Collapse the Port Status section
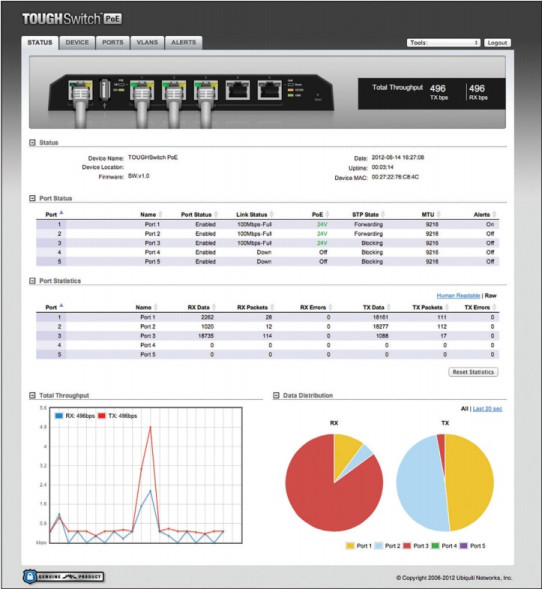 [32, 198]
